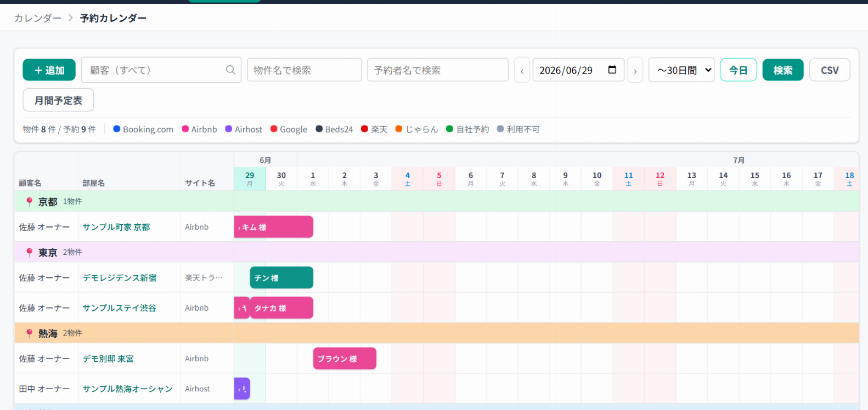The height and width of the screenshot is (410, 868).
Task: Collapse the 京都 group header
Action: pyautogui.click(x=437, y=202)
